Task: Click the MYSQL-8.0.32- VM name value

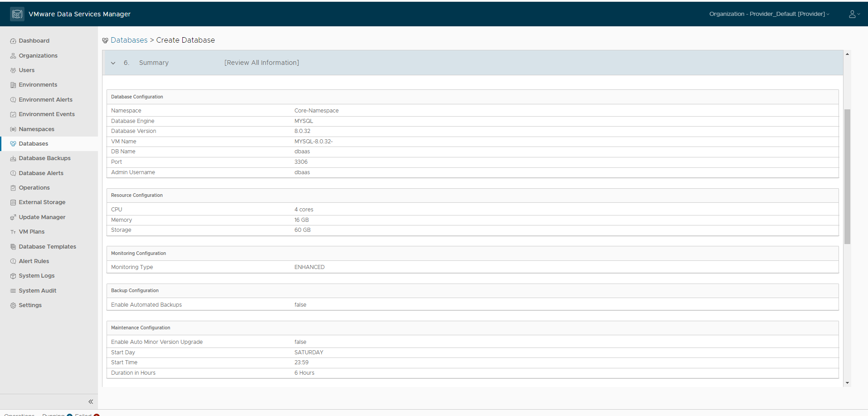Action: [313, 142]
